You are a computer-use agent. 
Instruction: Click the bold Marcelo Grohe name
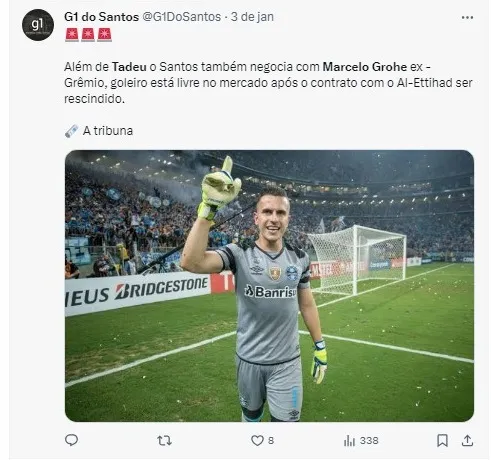tap(365, 67)
